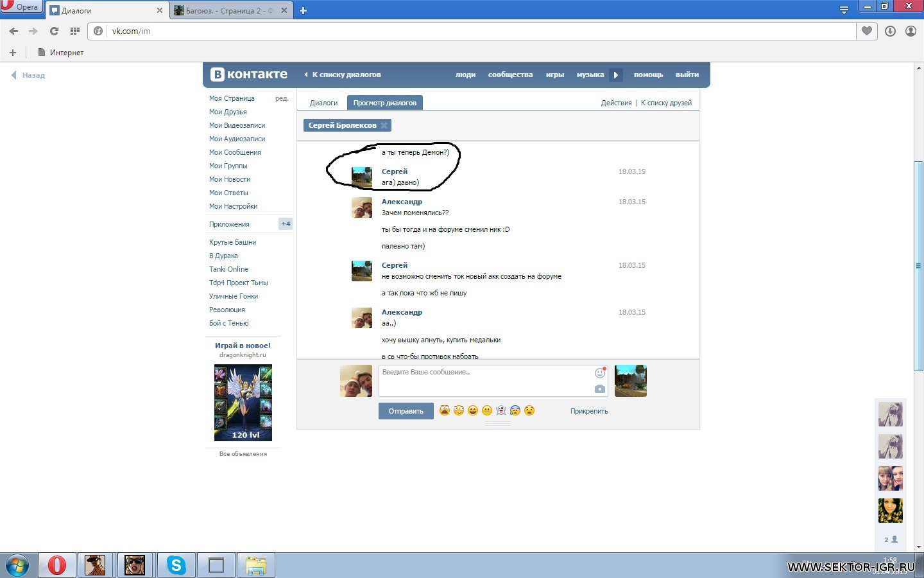Open the сообщества header link
Viewport: 924px width, 578px height.
[x=510, y=74]
